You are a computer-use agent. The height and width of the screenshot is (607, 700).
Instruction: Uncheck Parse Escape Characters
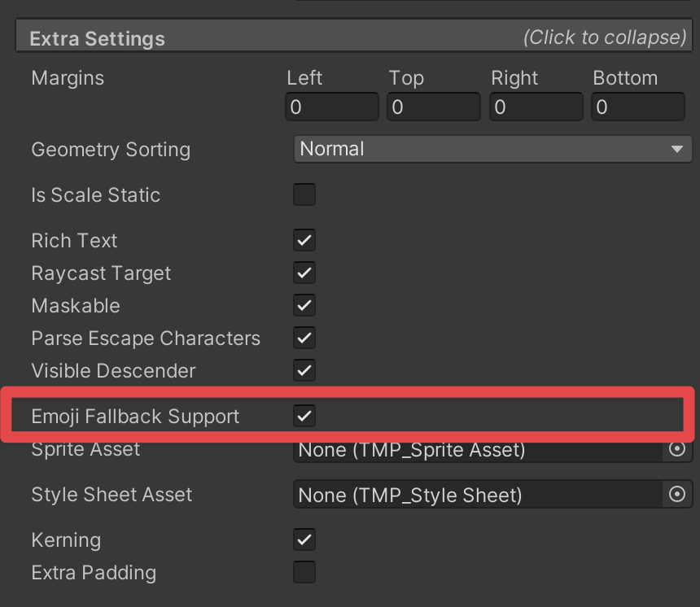[x=304, y=338]
